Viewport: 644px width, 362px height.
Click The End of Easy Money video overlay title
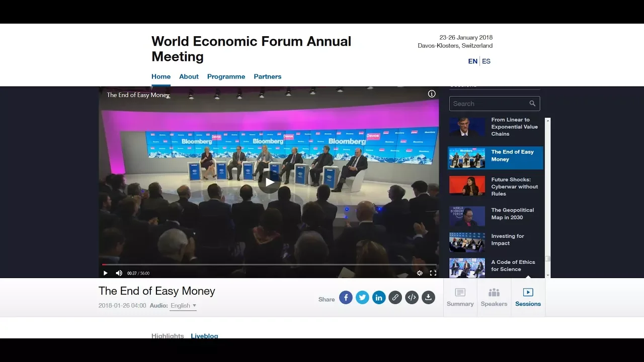click(x=138, y=95)
